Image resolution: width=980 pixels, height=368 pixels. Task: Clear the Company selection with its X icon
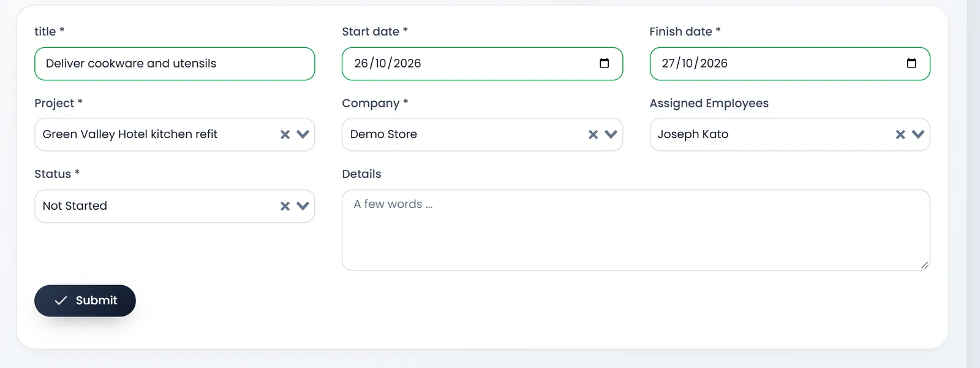pyautogui.click(x=593, y=134)
